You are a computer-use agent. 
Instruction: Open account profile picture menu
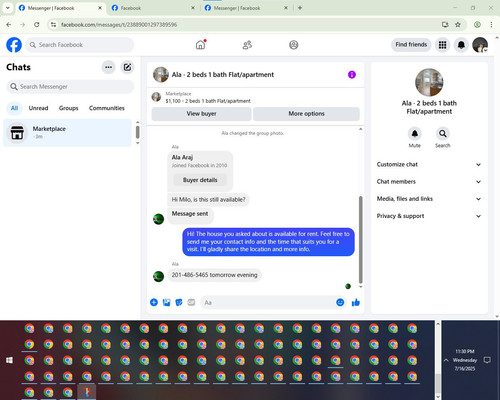tap(480, 45)
